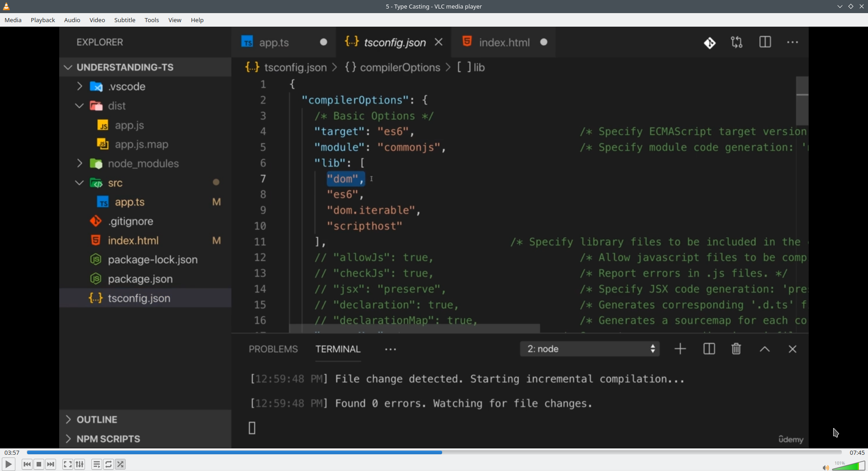Open the Help menu
Viewport: 868px width, 471px height.
[x=197, y=20]
